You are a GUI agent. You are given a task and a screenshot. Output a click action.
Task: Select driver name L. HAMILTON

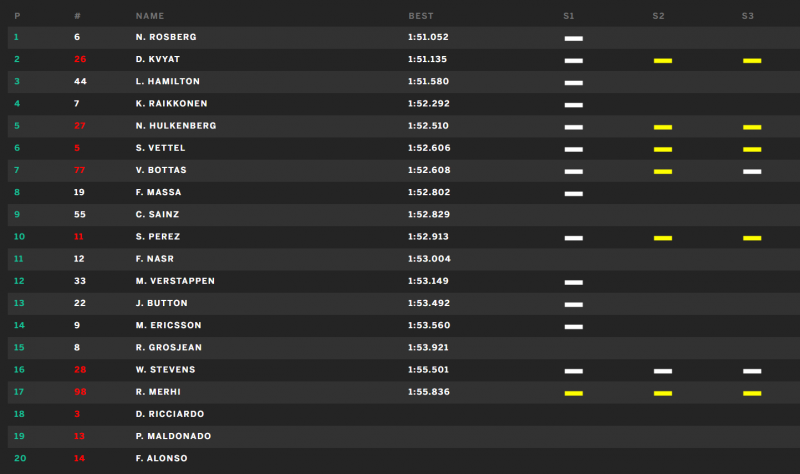tap(168, 81)
